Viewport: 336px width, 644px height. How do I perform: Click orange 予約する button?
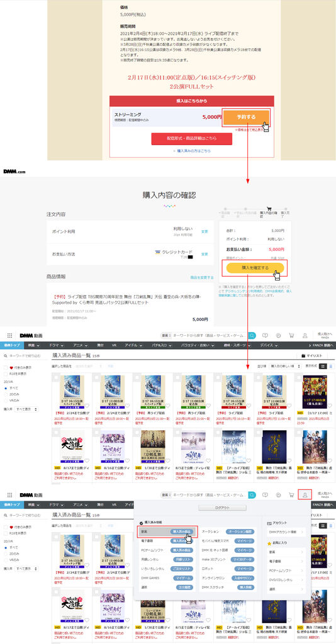tap(246, 117)
